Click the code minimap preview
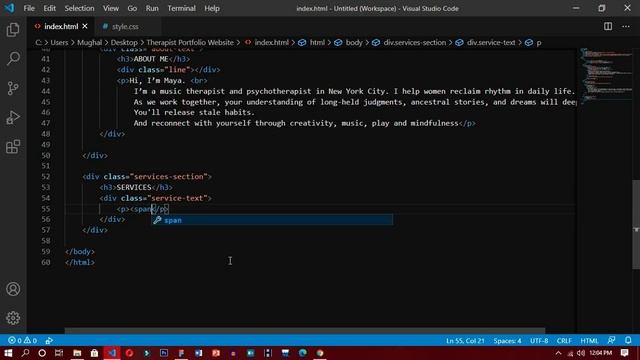The width and height of the screenshot is (640, 360). [605, 76]
